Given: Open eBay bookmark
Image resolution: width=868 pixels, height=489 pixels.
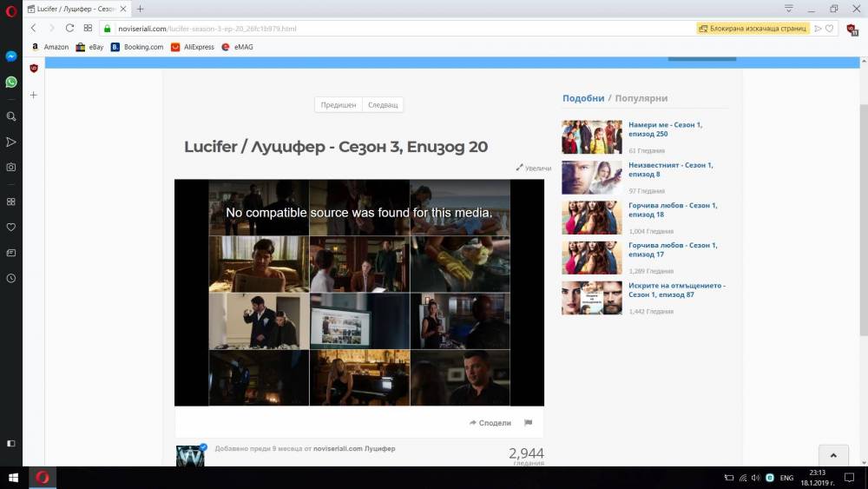Looking at the screenshot, I should [89, 47].
